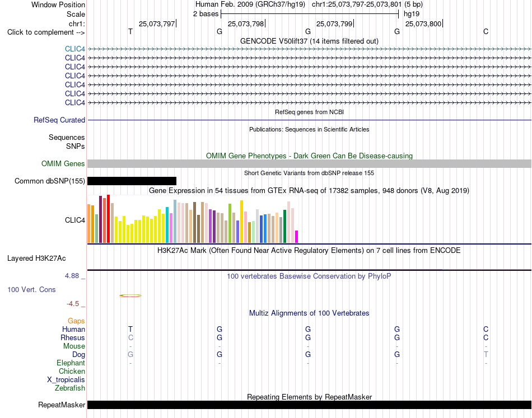Click the hg19 scale label
Viewport: 532px width, 418px height.
412,14
